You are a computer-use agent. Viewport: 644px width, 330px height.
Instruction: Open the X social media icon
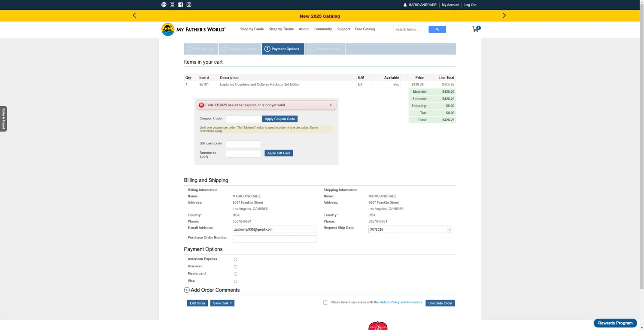click(172, 5)
